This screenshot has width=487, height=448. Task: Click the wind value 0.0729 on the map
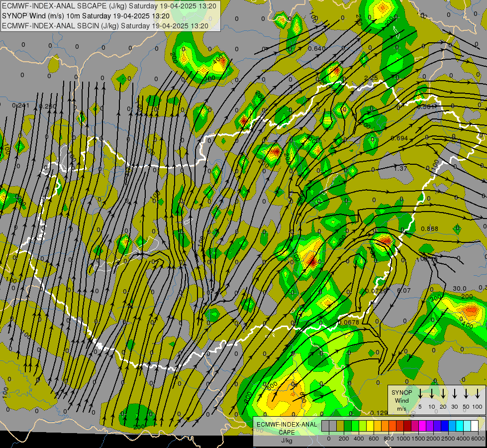[x=377, y=291]
